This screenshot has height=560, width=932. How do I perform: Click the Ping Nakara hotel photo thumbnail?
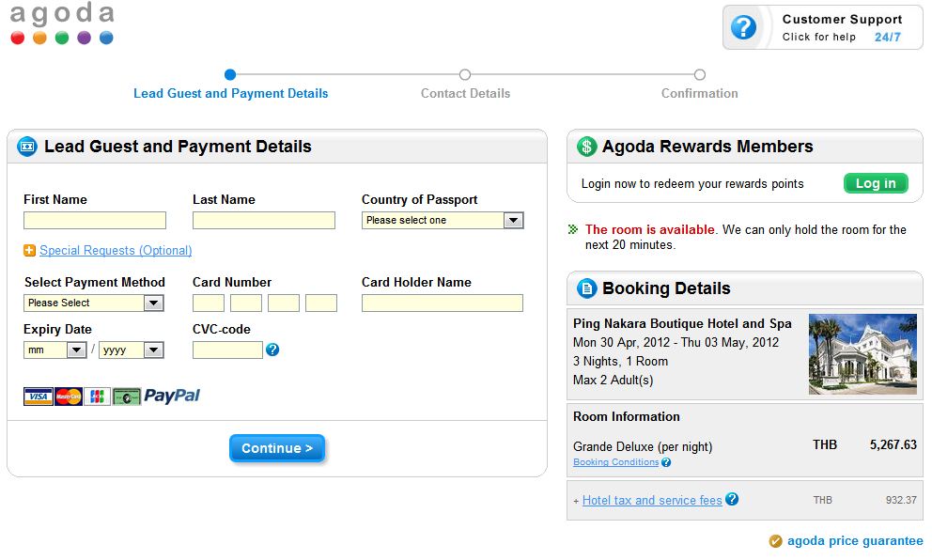(x=862, y=354)
